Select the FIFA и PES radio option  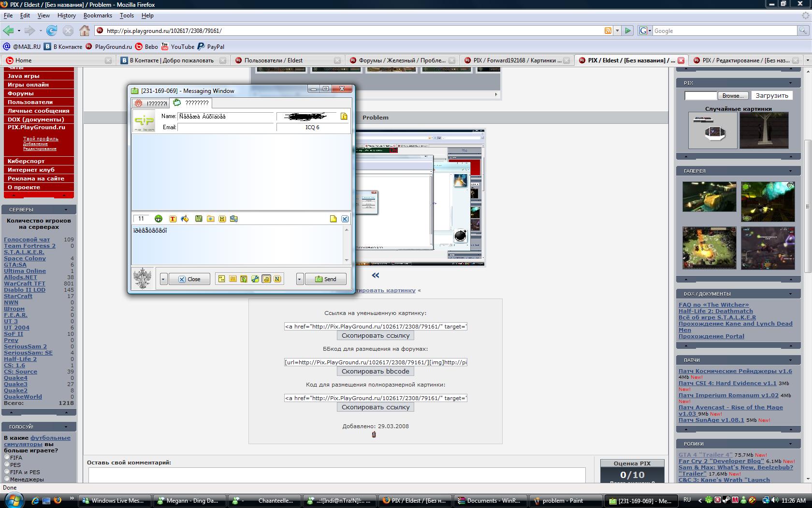click(x=7, y=472)
